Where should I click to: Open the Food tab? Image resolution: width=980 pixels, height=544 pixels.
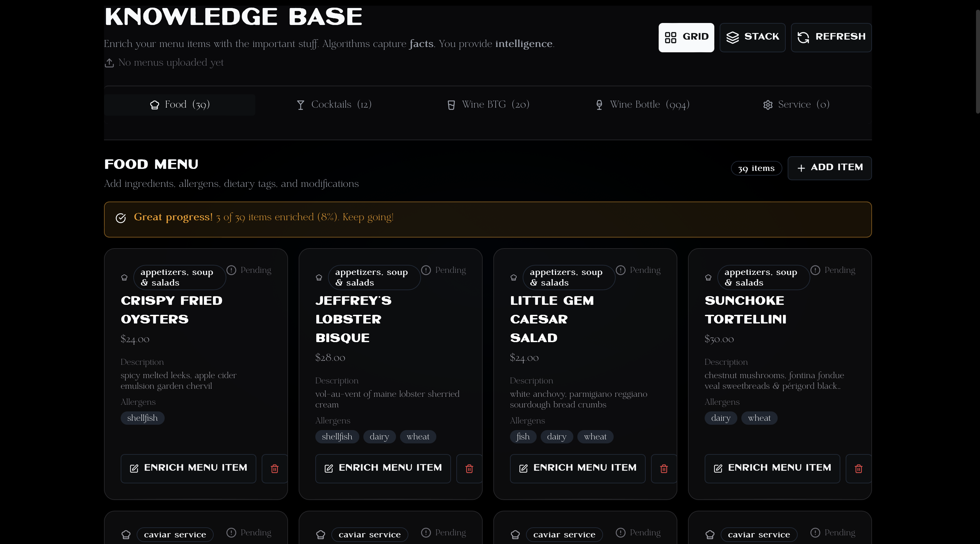coord(179,105)
